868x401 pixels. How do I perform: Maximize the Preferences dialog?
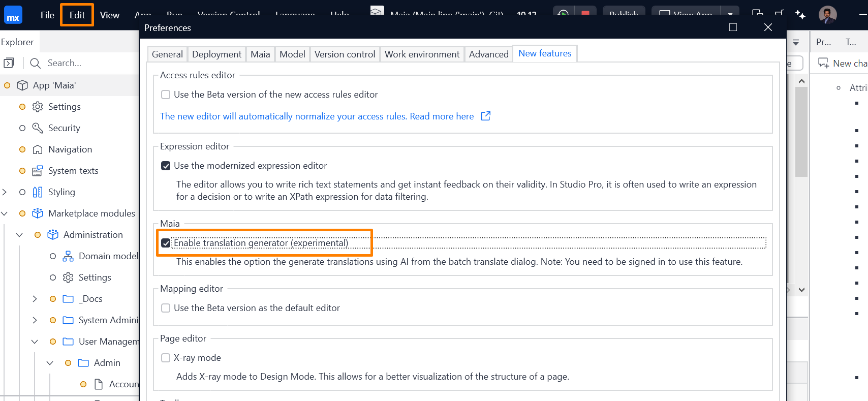[x=733, y=27]
